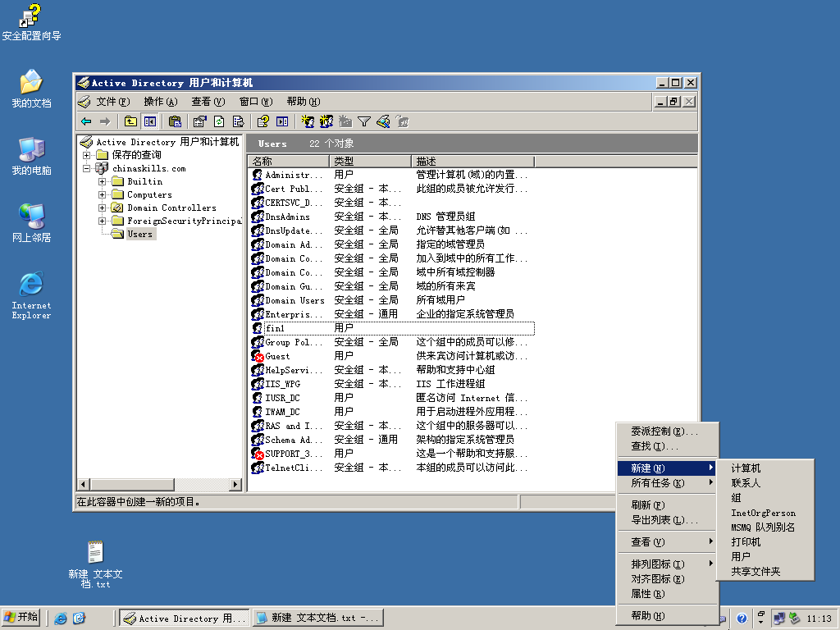
Task: Click the help tray icon in taskbar
Action: (x=742, y=619)
